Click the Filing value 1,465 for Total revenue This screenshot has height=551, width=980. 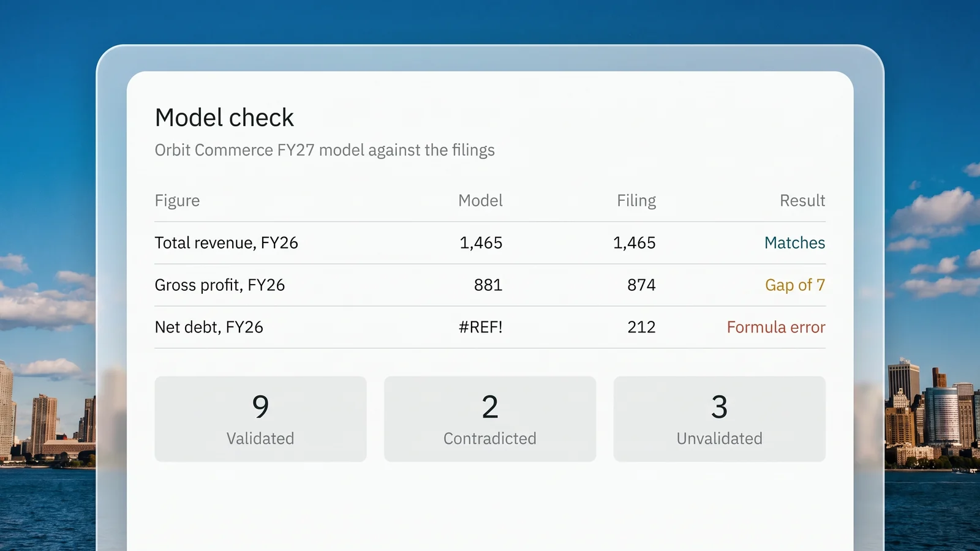click(x=635, y=243)
